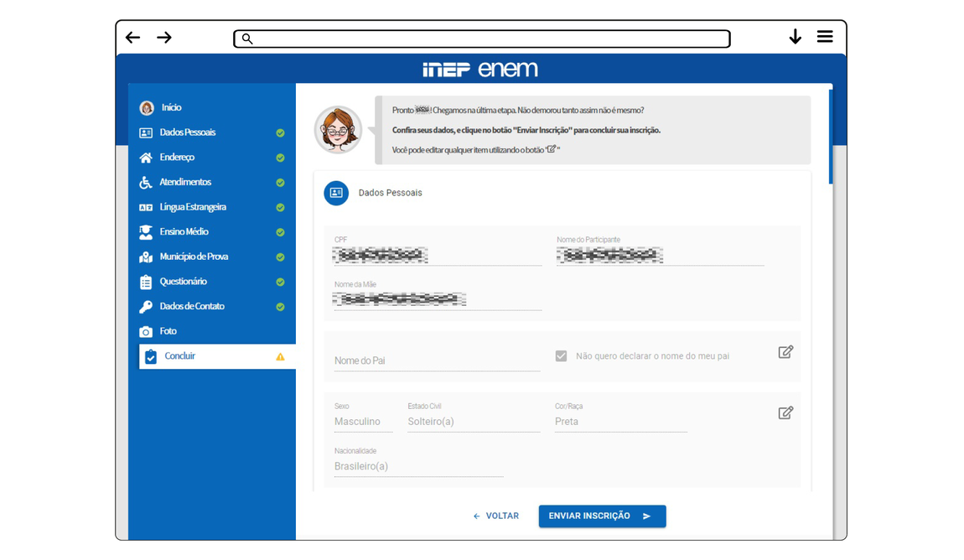Click the Voltar link
The height and width of the screenshot is (560, 964).
496,516
